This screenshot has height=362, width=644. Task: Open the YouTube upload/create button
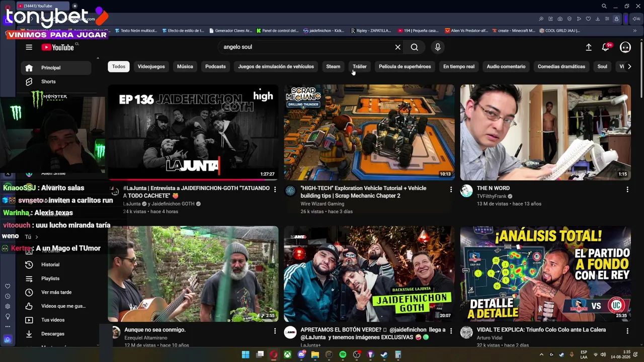click(x=589, y=47)
